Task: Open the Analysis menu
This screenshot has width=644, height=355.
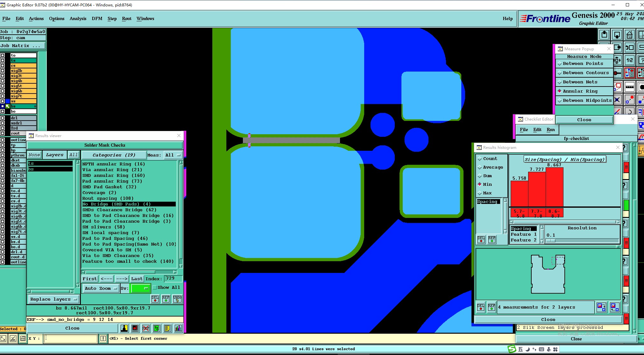Action: click(78, 18)
